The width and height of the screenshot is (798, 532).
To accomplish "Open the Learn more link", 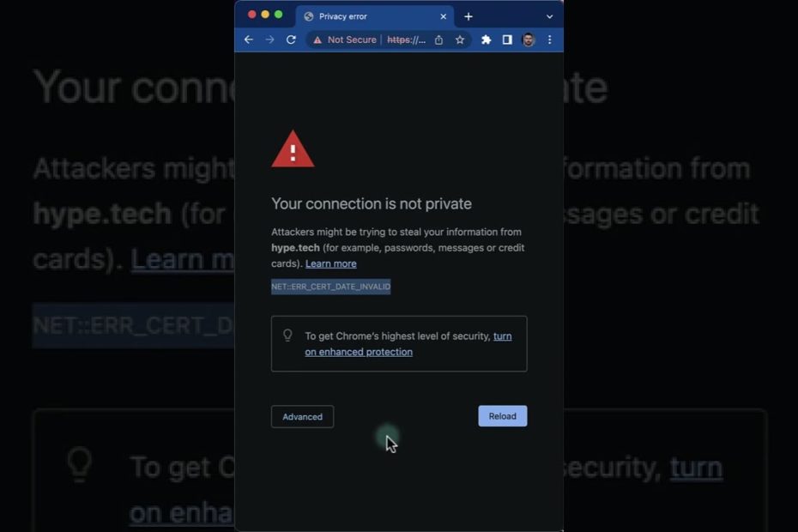I will tap(331, 263).
